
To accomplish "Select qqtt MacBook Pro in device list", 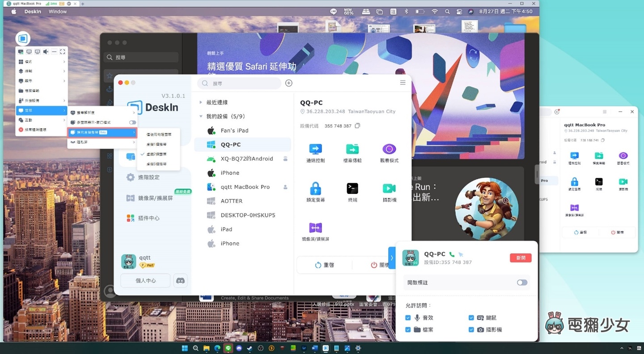I will [x=242, y=187].
